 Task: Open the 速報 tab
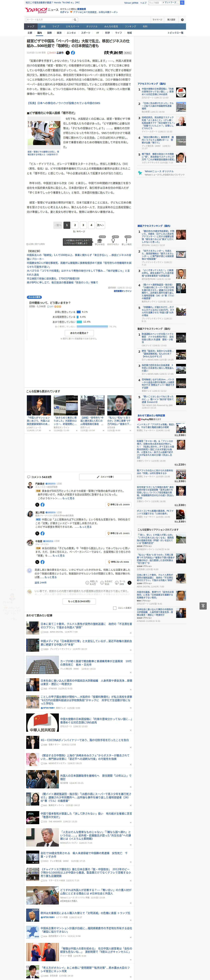pyautogui.click(x=43, y=27)
